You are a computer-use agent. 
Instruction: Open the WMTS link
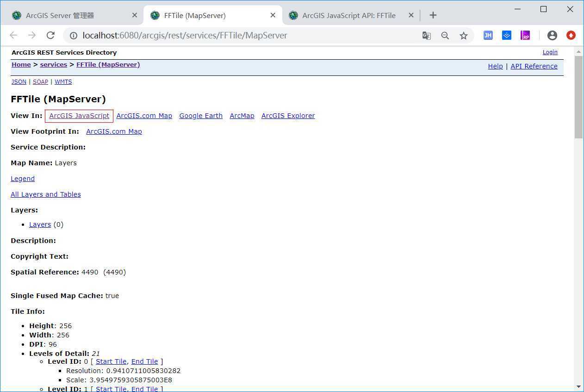point(63,82)
